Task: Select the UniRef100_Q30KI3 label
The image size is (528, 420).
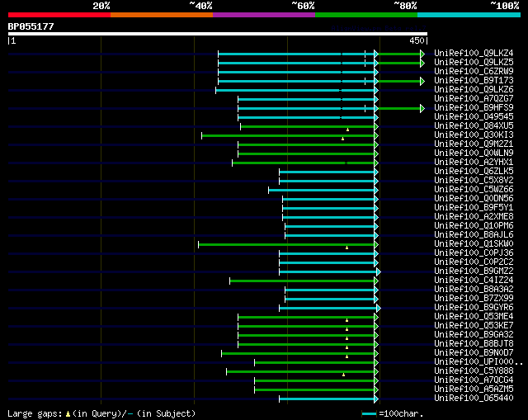Action: tap(474, 135)
